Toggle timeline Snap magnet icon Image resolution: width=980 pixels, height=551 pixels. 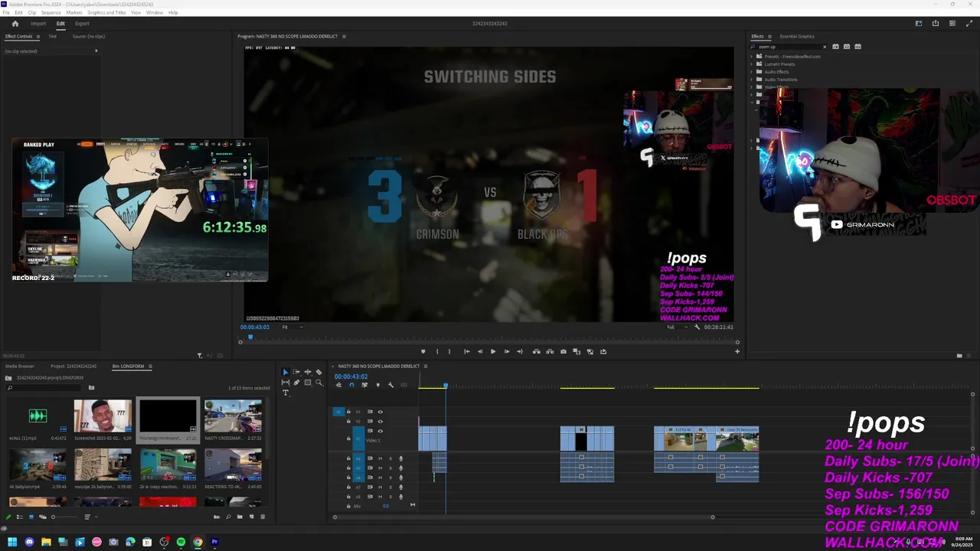pyautogui.click(x=351, y=385)
